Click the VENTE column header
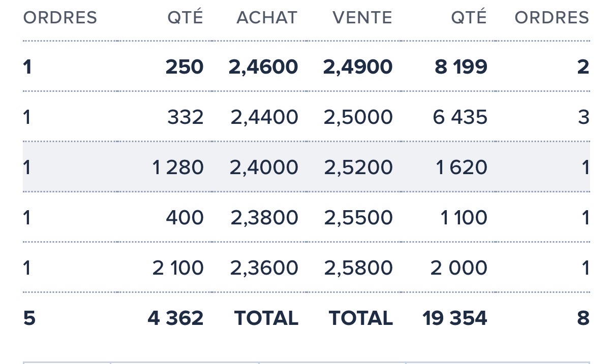The width and height of the screenshot is (613, 364). 362,18
